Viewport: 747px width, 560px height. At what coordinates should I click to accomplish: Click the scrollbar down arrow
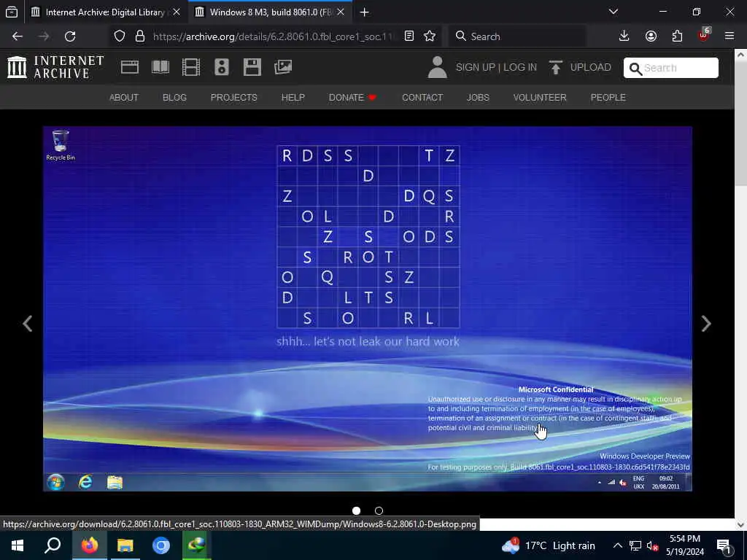click(x=741, y=525)
